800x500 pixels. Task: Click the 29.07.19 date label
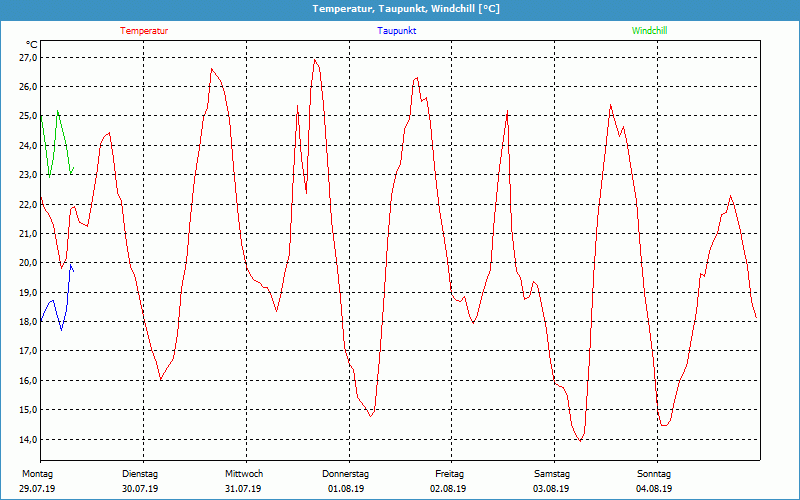point(38,489)
